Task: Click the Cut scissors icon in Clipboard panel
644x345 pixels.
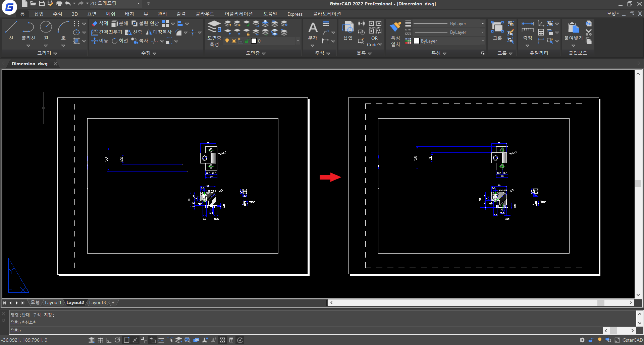Action: 589,32
